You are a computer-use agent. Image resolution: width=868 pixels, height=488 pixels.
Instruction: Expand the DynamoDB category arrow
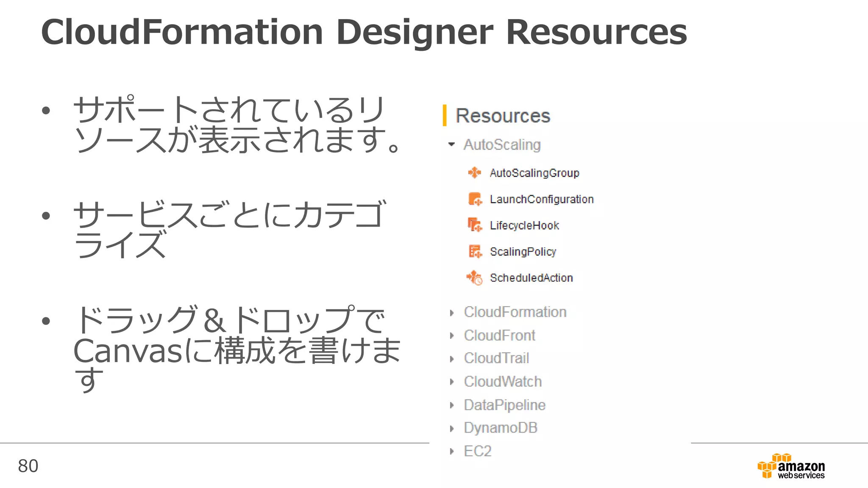click(452, 428)
